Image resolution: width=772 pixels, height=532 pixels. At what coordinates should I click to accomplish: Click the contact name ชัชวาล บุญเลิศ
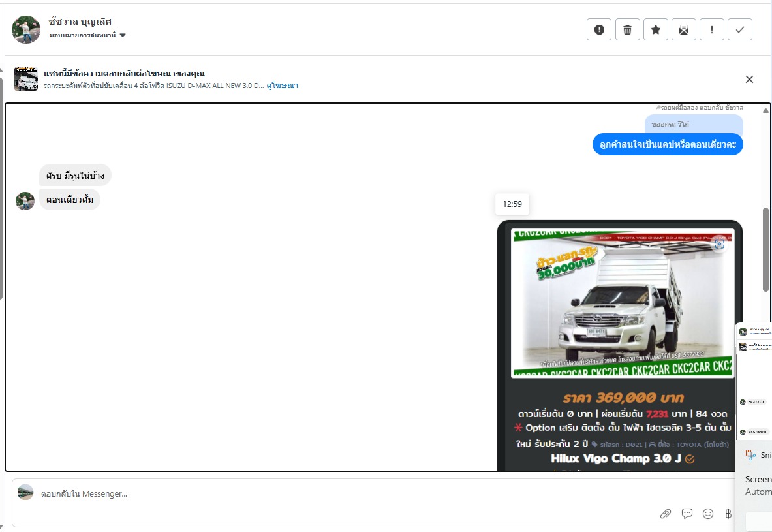click(x=80, y=22)
